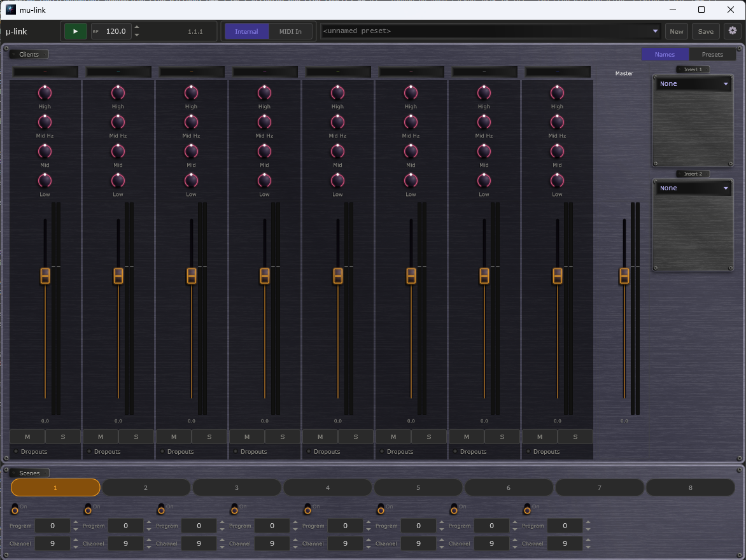
Task: Click the High knob on channel 1
Action: pos(45,92)
